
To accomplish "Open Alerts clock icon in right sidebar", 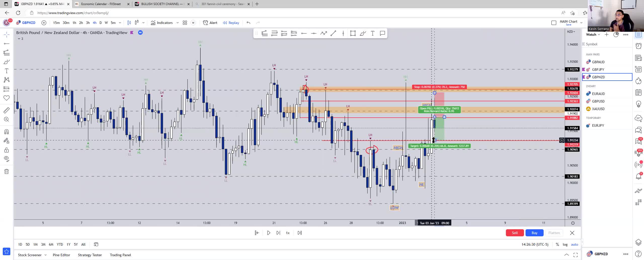I will (638, 46).
